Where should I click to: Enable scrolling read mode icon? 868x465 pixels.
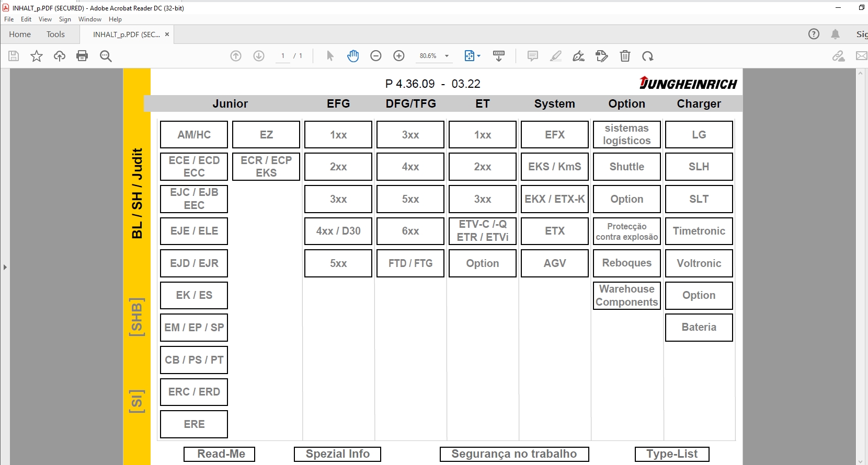pyautogui.click(x=499, y=56)
